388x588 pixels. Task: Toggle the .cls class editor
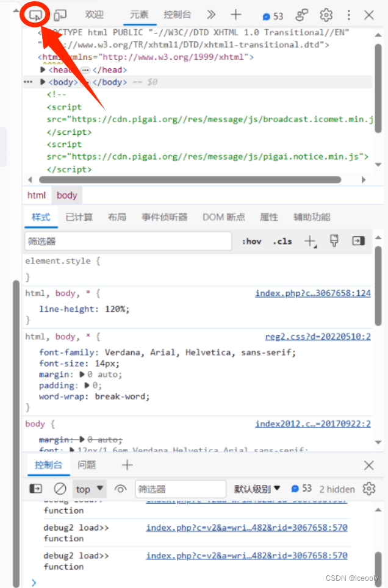coord(282,242)
